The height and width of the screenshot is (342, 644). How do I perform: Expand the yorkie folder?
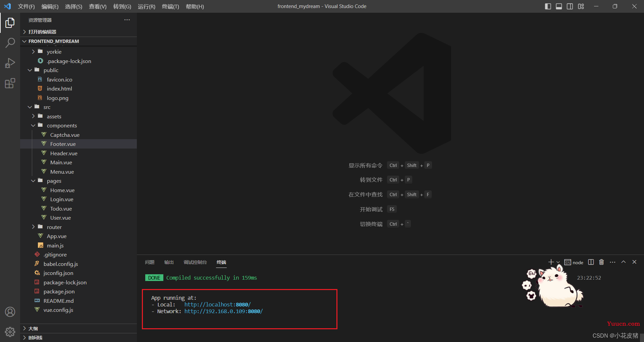click(78, 52)
